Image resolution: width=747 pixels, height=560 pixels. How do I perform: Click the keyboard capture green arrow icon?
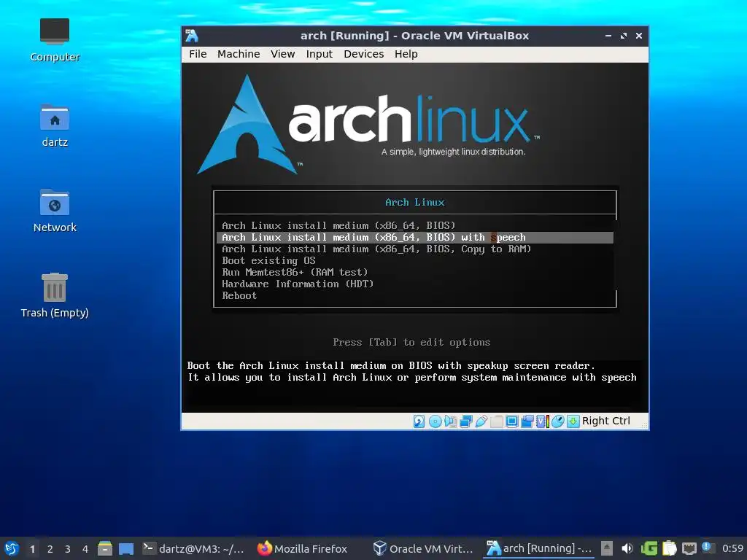point(573,421)
